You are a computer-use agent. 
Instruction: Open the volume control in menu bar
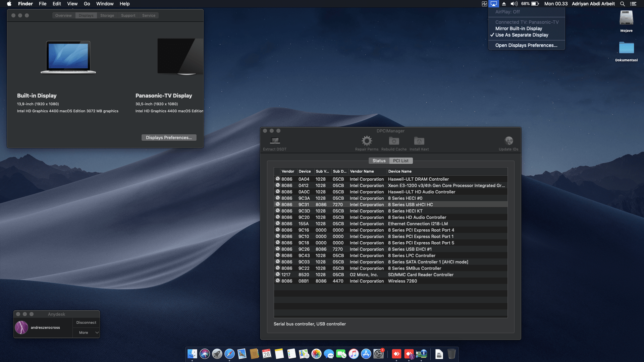pyautogui.click(x=514, y=4)
